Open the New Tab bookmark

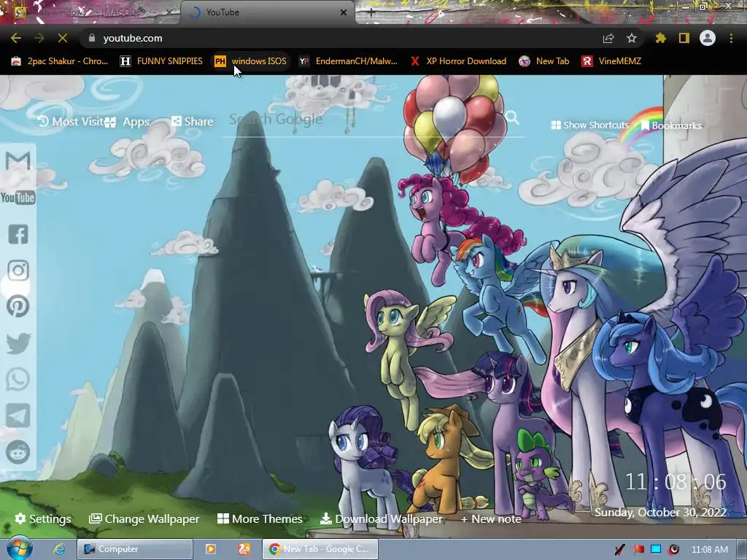(544, 61)
